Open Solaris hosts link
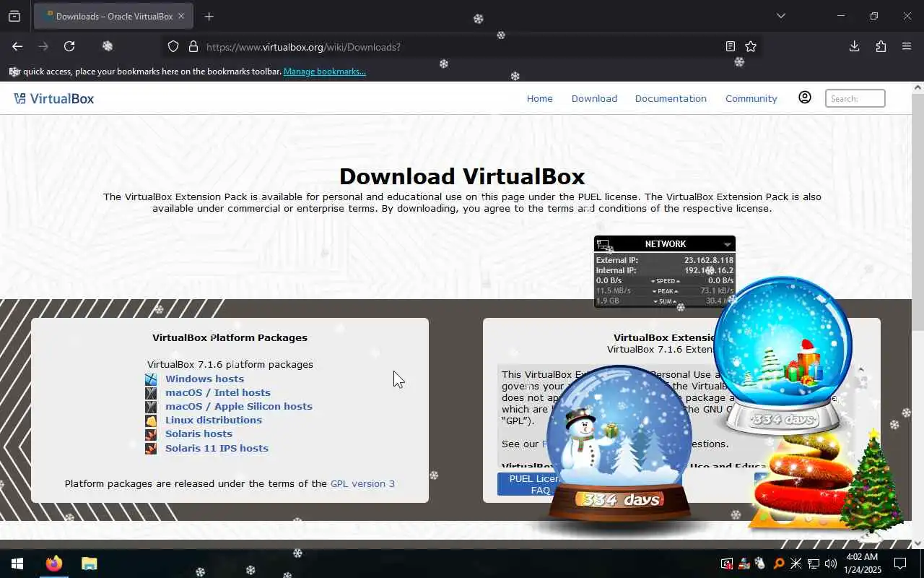The height and width of the screenshot is (578, 924). [199, 433]
